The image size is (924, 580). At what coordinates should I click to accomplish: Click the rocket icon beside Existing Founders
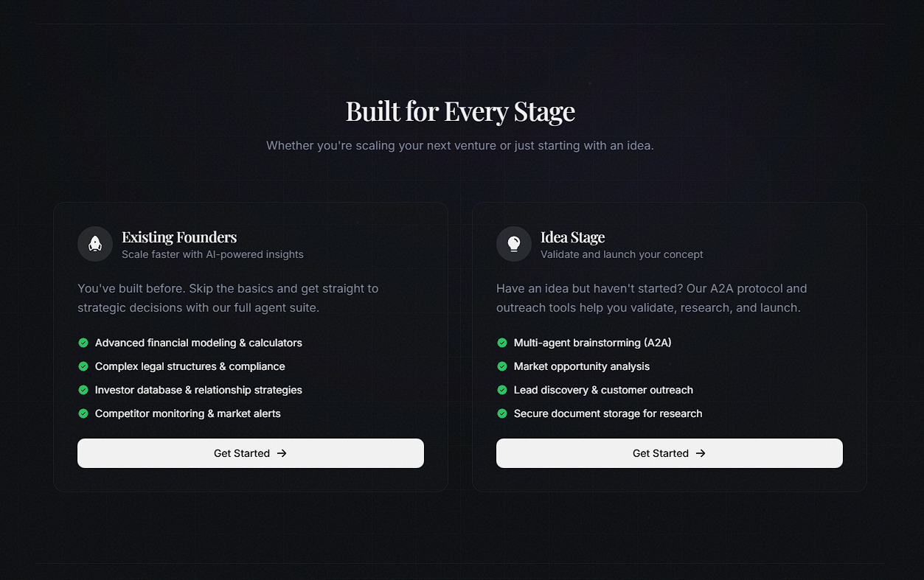pyautogui.click(x=95, y=244)
